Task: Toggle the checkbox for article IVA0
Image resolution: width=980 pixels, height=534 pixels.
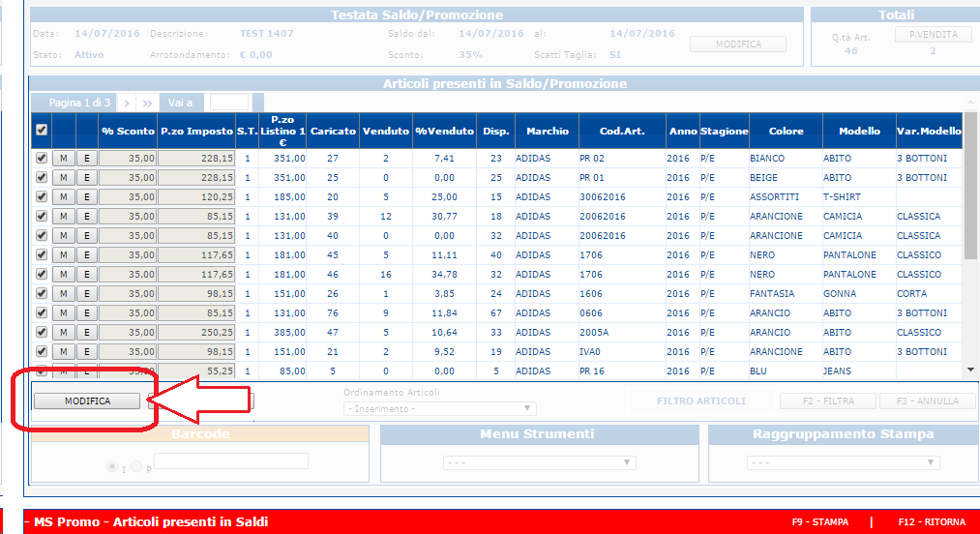Action: [x=42, y=351]
